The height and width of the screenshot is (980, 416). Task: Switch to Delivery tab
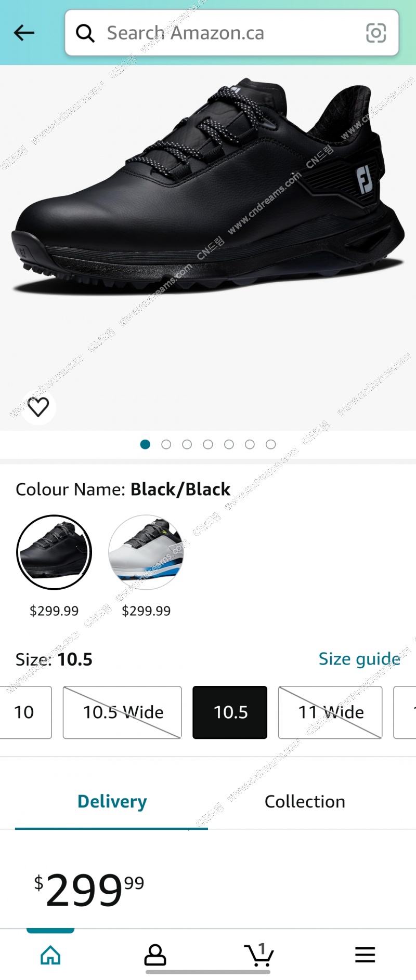112,801
